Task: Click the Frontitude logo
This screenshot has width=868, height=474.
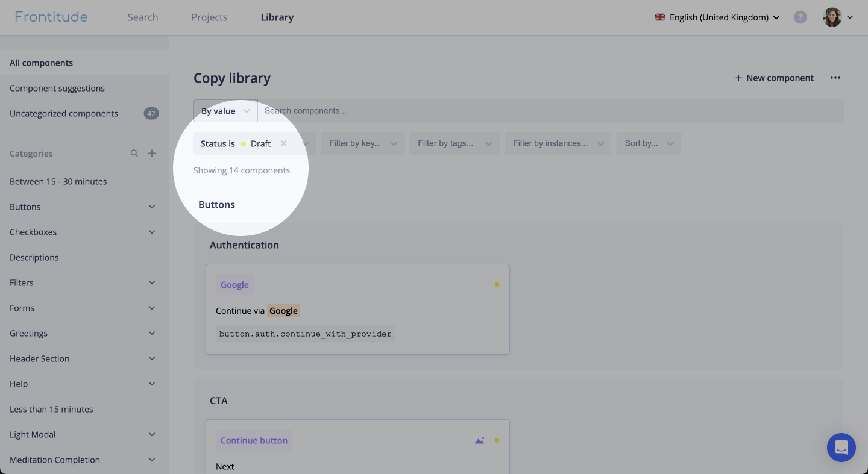Action: point(51,17)
